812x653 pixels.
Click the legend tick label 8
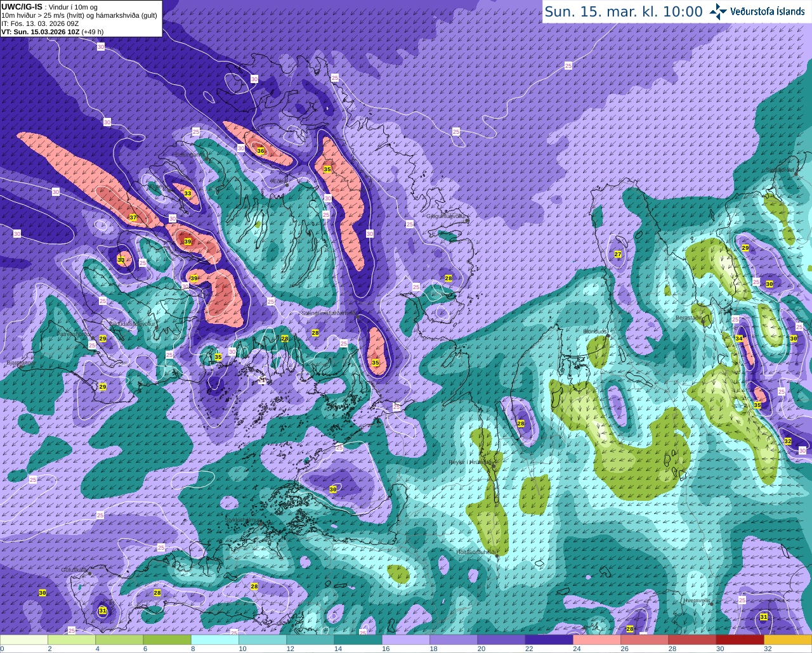193,649
